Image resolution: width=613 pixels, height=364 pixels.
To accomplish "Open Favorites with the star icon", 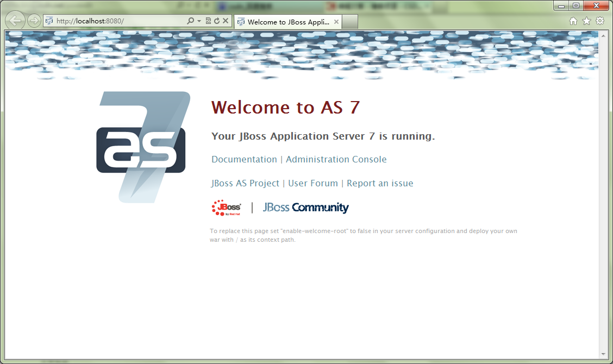I will tap(586, 21).
